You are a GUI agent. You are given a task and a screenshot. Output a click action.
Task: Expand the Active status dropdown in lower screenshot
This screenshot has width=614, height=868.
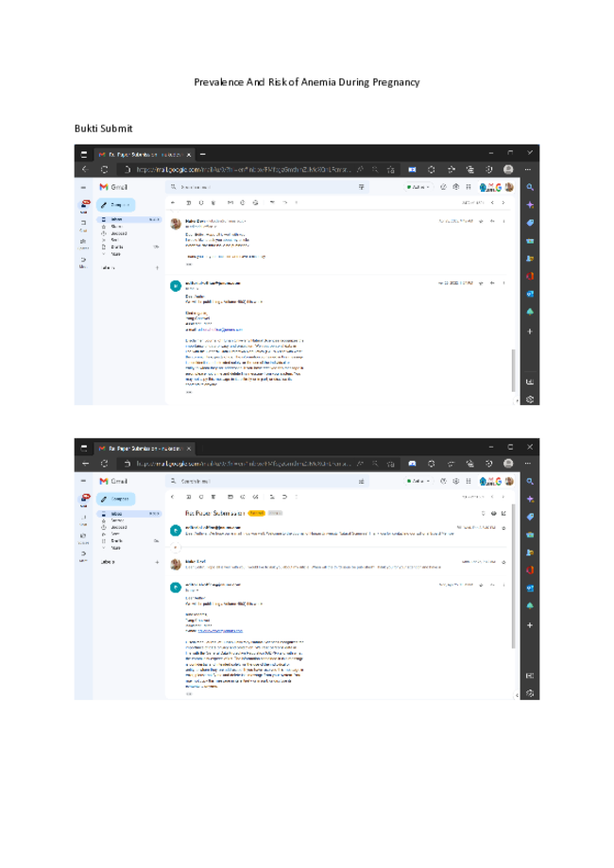click(418, 481)
